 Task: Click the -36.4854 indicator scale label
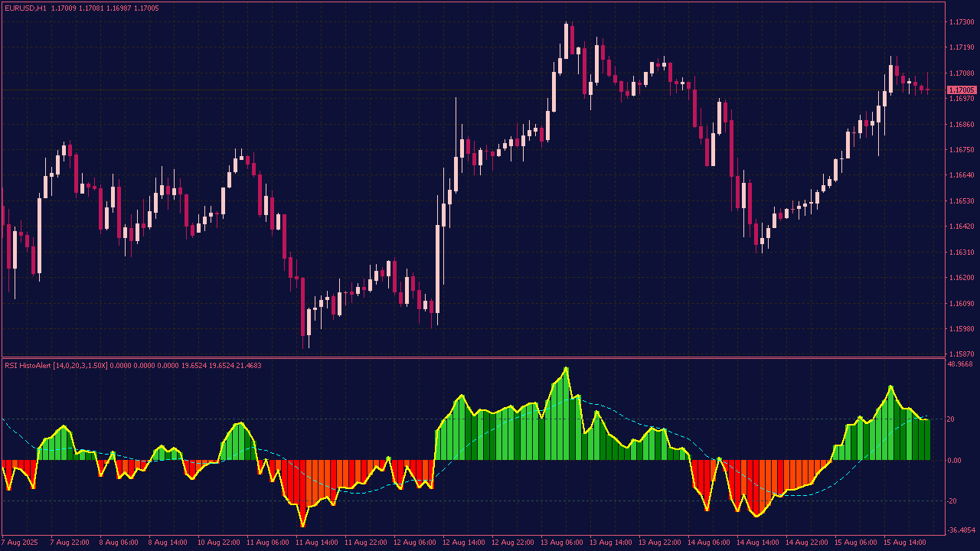click(x=960, y=530)
